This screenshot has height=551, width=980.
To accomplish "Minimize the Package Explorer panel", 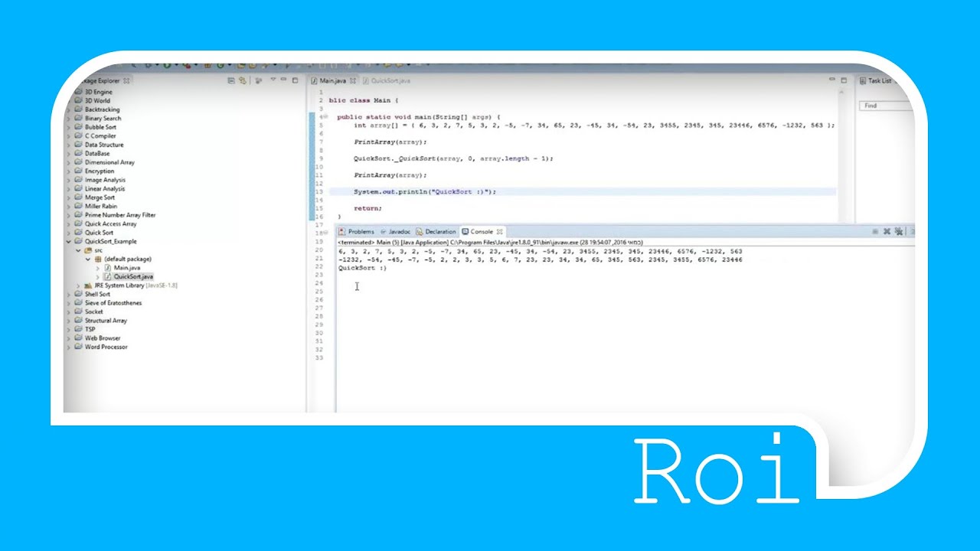I will 284,80.
